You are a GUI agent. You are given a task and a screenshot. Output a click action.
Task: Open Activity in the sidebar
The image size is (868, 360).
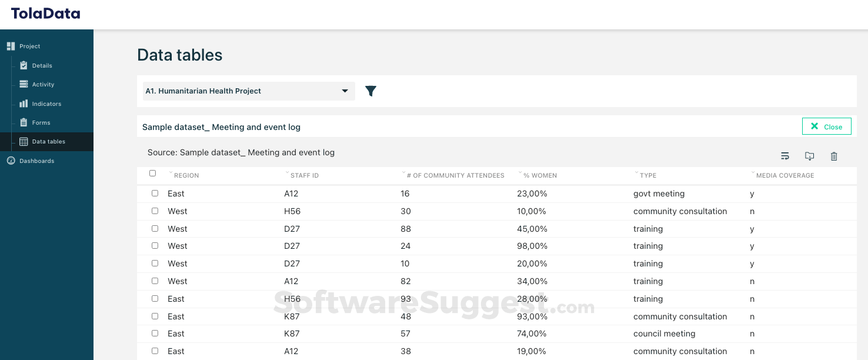point(43,85)
